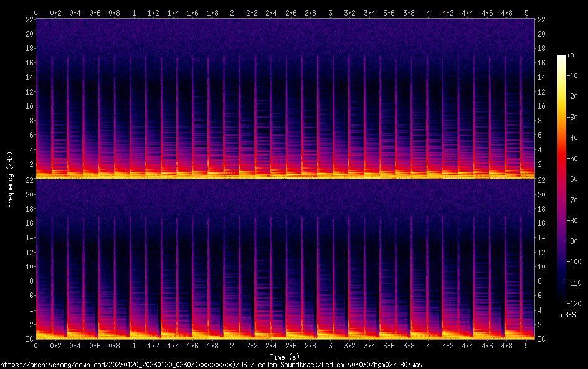This screenshot has height=369, width=588.
Task: Click the dBFS label under the color scale
Action: 568,315
